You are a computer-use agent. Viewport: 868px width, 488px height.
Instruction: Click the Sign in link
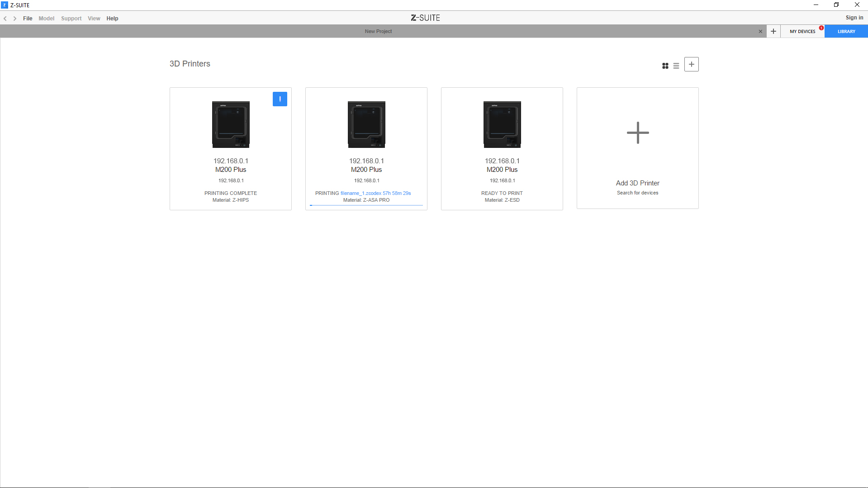(854, 18)
